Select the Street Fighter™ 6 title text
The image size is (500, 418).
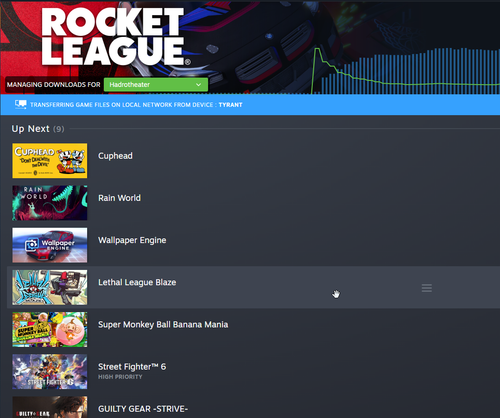pos(132,367)
